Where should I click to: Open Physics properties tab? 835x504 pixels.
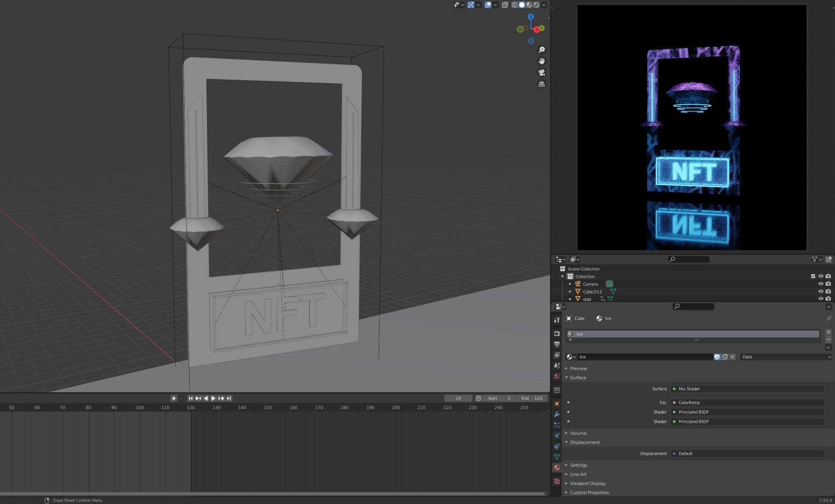point(557,435)
